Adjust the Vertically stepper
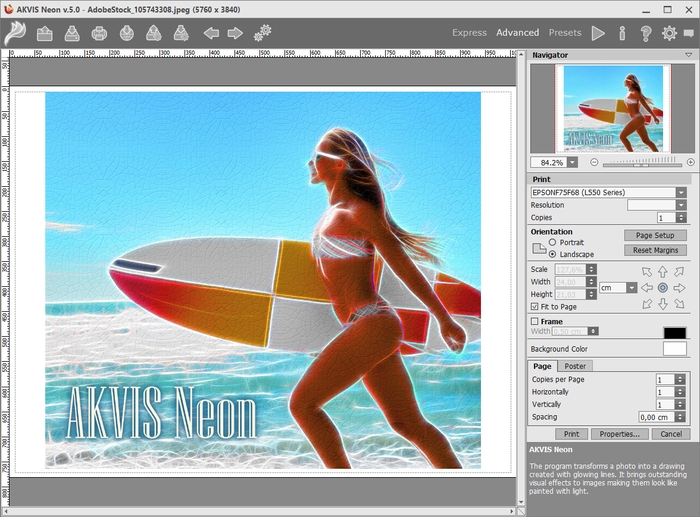 pyautogui.click(x=680, y=404)
